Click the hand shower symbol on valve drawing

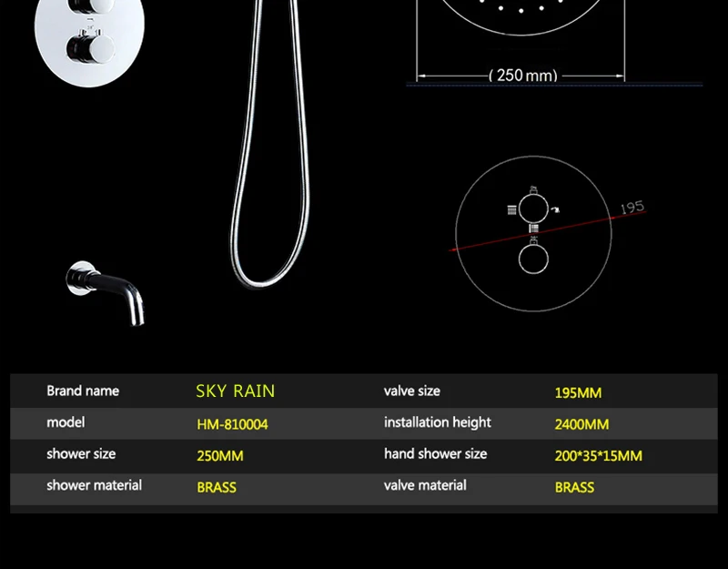(x=555, y=210)
